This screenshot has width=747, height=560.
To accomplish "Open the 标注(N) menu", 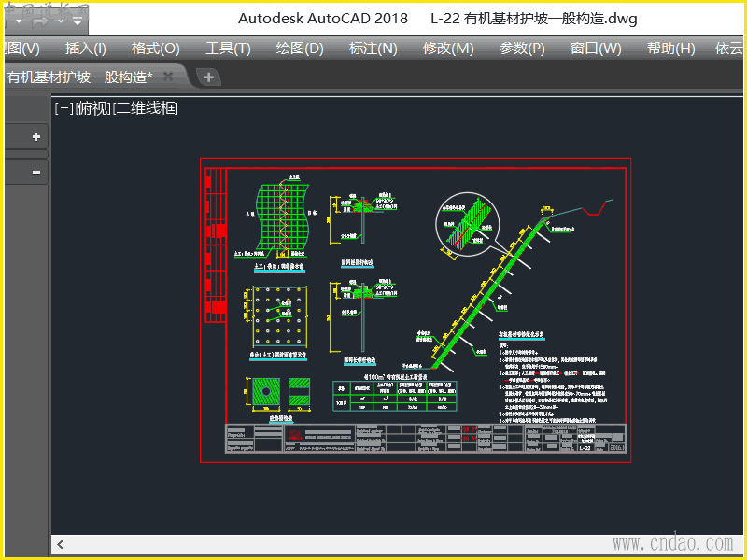I will point(373,49).
